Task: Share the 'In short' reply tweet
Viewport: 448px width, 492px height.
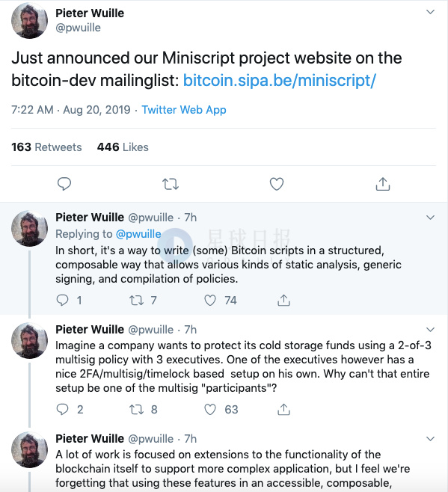Action: tap(283, 301)
